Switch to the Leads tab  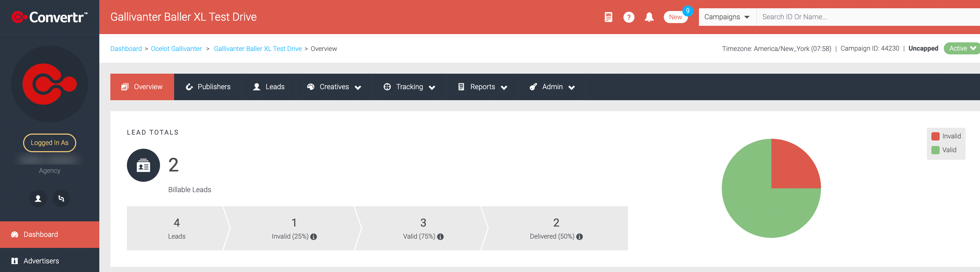click(269, 87)
